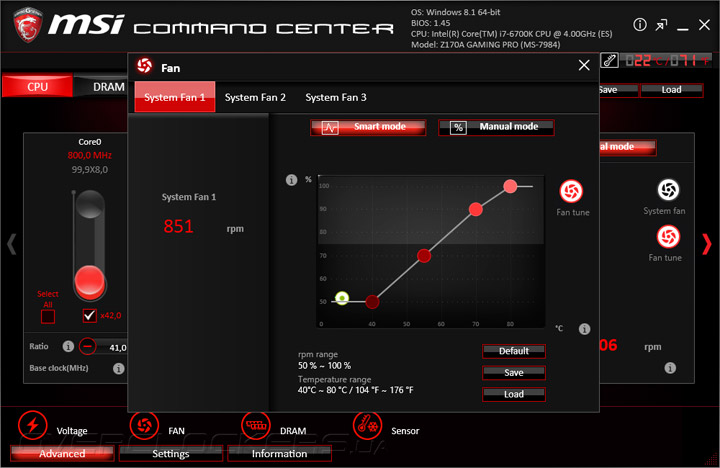Click the fan curve point at 40°C
The height and width of the screenshot is (468, 720).
(372, 302)
